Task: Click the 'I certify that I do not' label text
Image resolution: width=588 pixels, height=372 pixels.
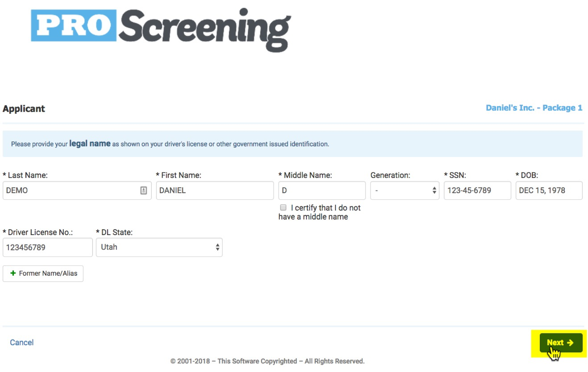Action: [325, 208]
